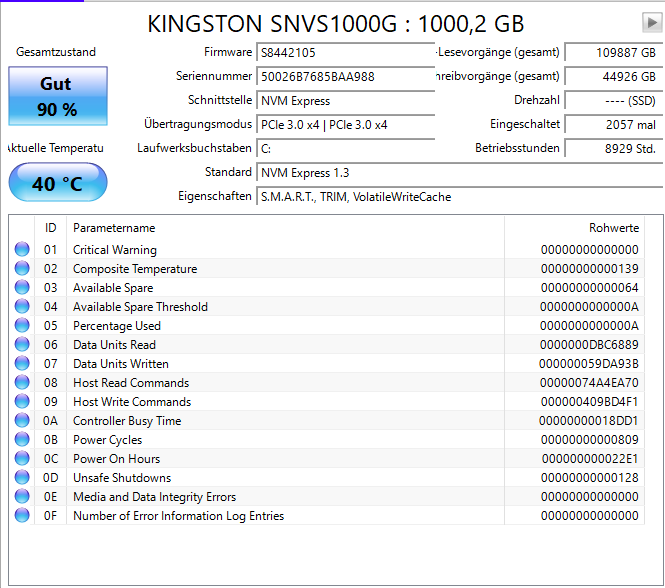
Task: Click the status orb for Composite Temperature
Action: pyautogui.click(x=22, y=269)
